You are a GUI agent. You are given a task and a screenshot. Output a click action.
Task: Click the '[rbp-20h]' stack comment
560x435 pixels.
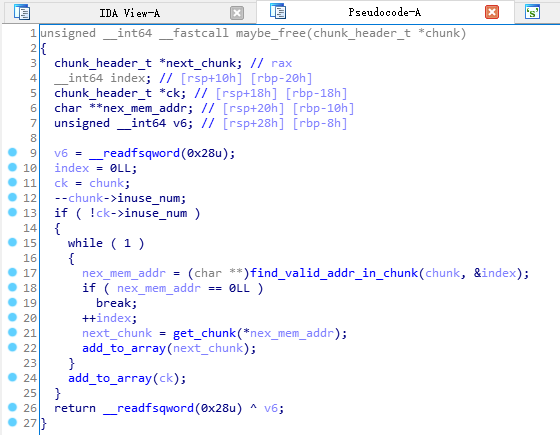[281, 78]
